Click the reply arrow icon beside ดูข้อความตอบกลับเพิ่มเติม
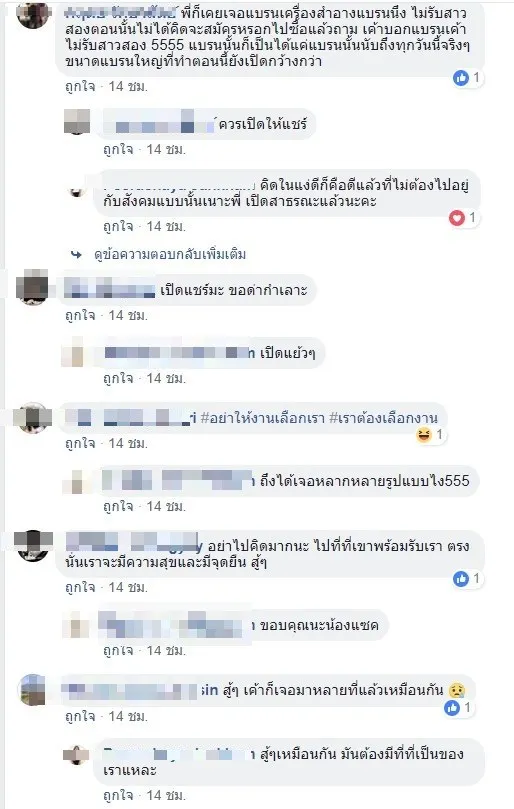The image size is (514, 809). 76,254
